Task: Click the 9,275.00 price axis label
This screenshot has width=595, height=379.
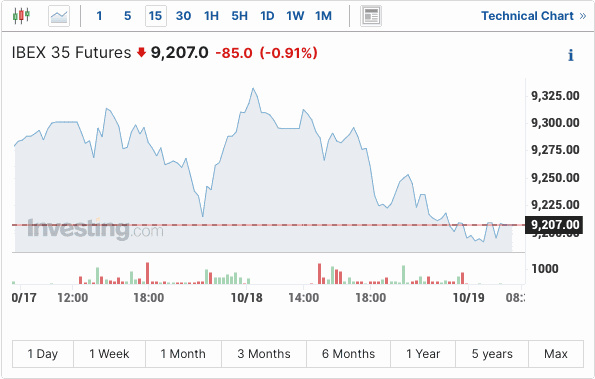Action: (x=555, y=150)
